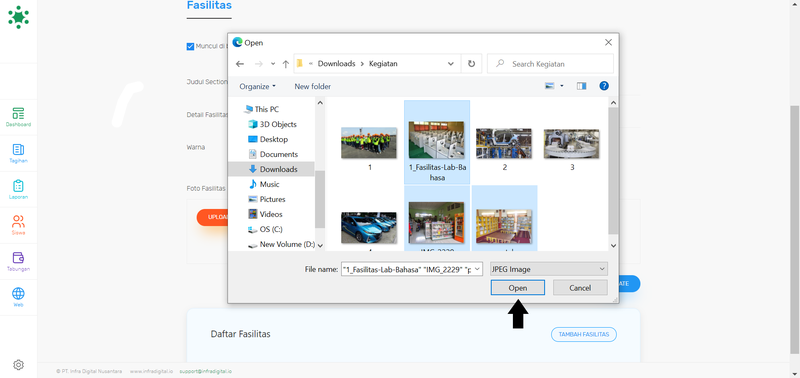Select Documents in navigation tree
This screenshot has width=800, height=378.
pyautogui.click(x=272, y=154)
